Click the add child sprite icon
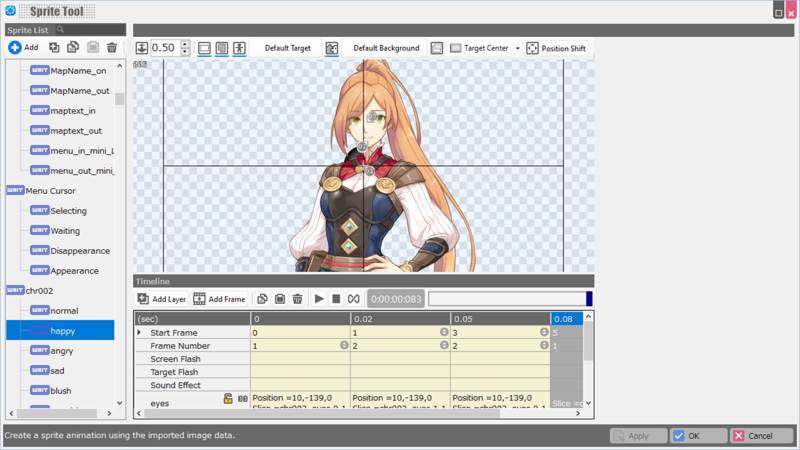This screenshot has width=800, height=450. 54,47
